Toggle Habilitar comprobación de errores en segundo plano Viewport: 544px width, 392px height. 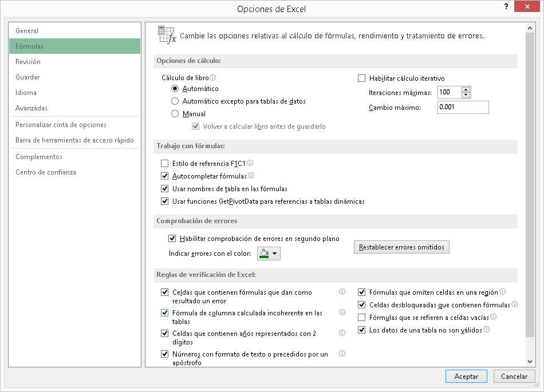point(172,239)
